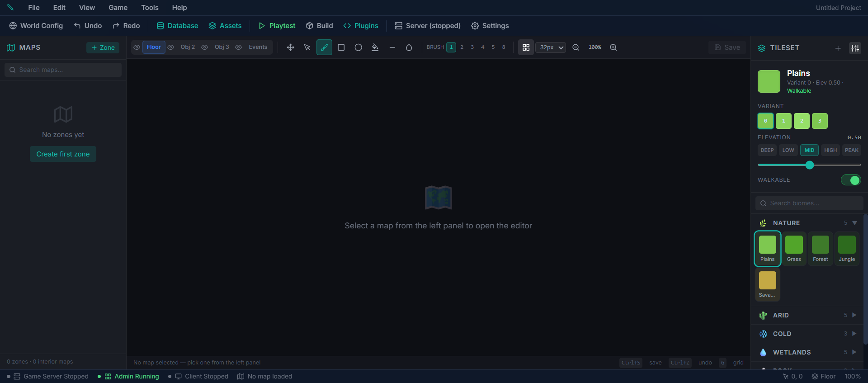Click the Search maps field
Viewport: 868px width, 383px height.
click(63, 70)
